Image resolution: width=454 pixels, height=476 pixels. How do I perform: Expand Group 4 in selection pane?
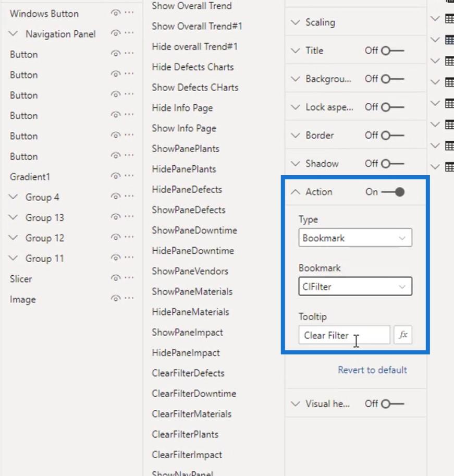click(13, 197)
